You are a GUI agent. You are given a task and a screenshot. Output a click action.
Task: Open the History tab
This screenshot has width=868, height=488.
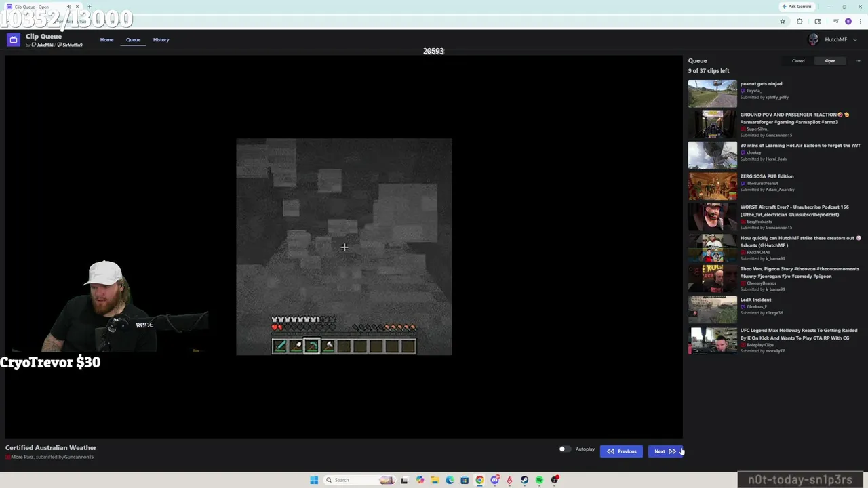pyautogui.click(x=161, y=40)
